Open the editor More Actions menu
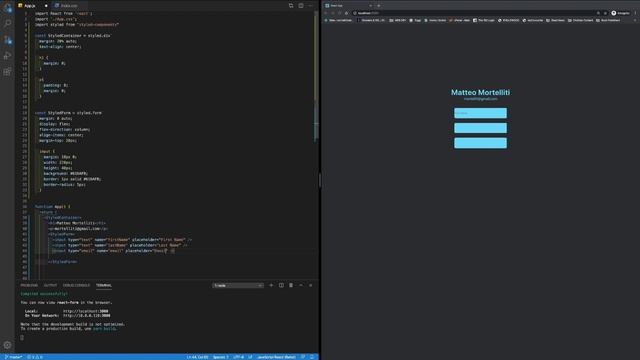 (x=311, y=6)
